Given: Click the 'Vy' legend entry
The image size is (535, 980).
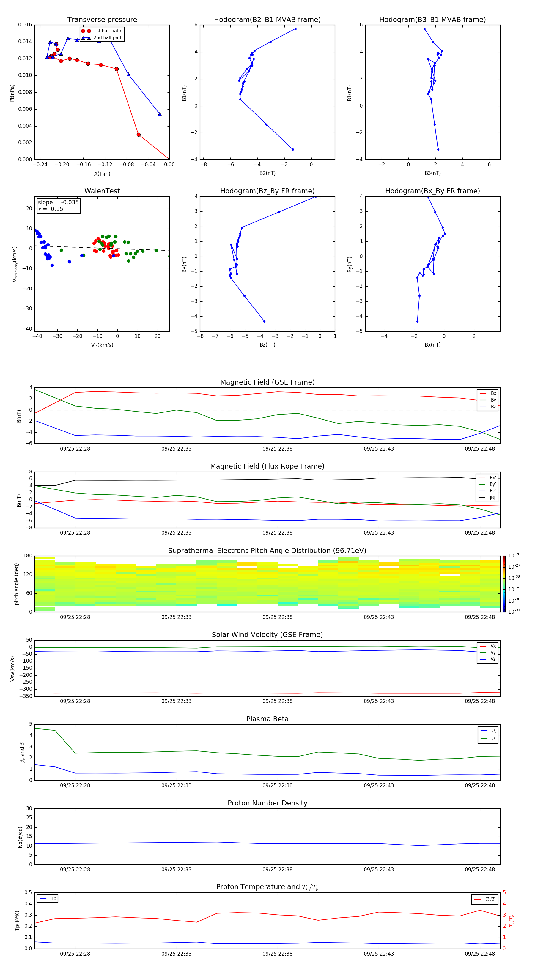Looking at the screenshot, I should (488, 652).
